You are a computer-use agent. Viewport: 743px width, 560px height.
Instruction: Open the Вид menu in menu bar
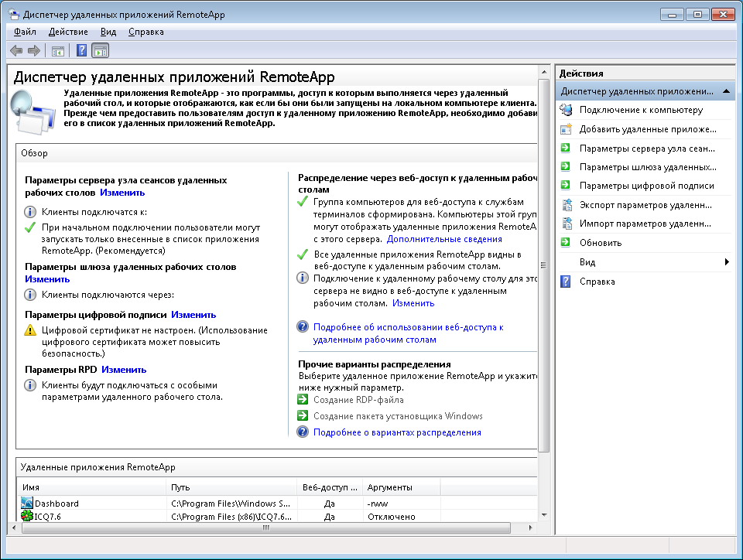pyautogui.click(x=108, y=32)
